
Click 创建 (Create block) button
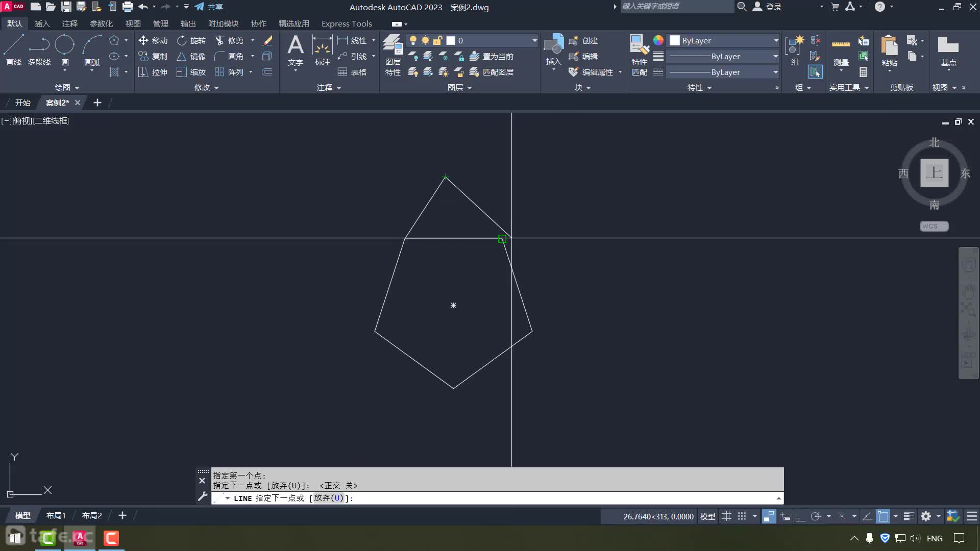pyautogui.click(x=583, y=40)
